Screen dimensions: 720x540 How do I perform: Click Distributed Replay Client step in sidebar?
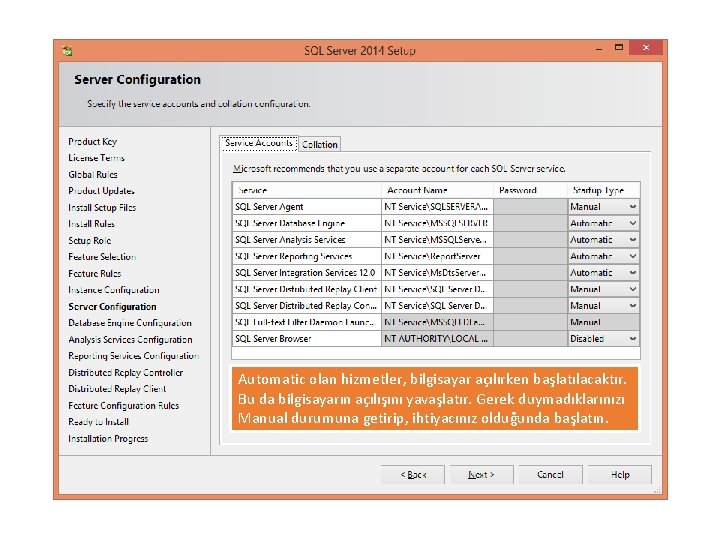pyautogui.click(x=117, y=389)
